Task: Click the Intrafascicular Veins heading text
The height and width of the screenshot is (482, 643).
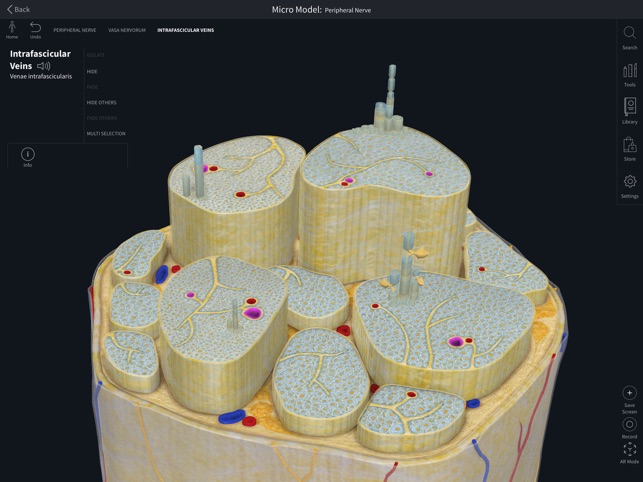Action: (x=40, y=60)
